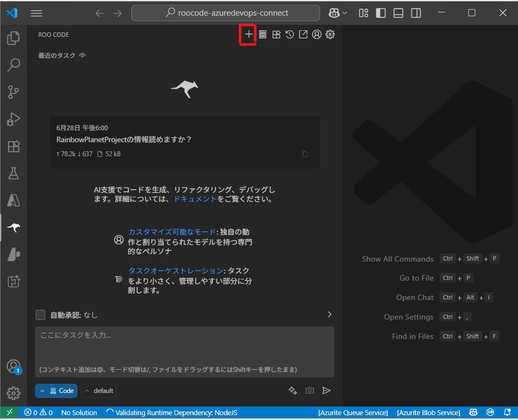Open the Run and Debug view
The width and height of the screenshot is (518, 420).
tap(14, 119)
